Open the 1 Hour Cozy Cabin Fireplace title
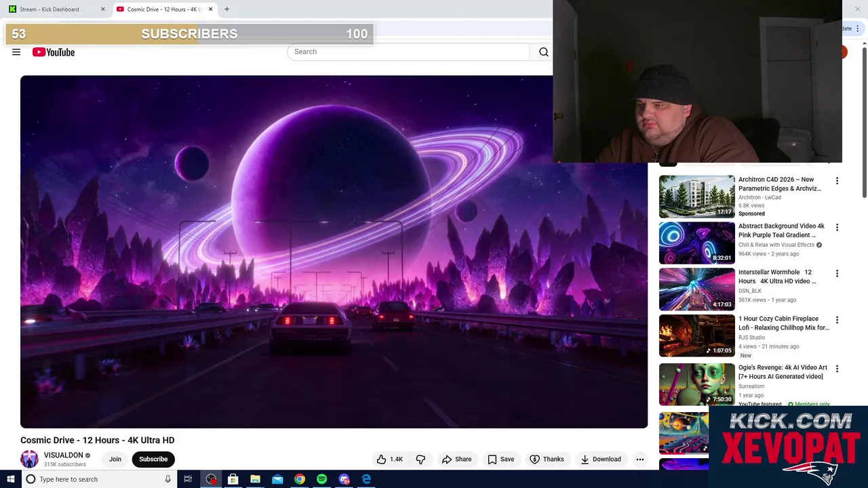This screenshot has width=868, height=488. coord(784,323)
